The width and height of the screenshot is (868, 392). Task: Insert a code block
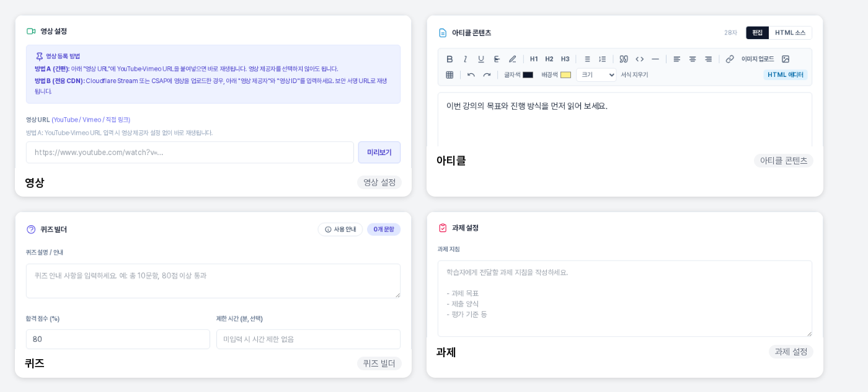(639, 59)
